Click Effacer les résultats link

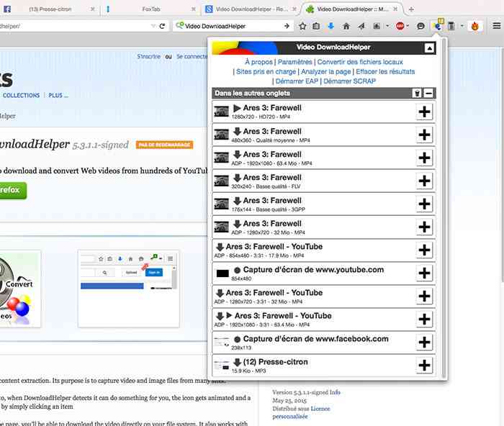point(385,71)
